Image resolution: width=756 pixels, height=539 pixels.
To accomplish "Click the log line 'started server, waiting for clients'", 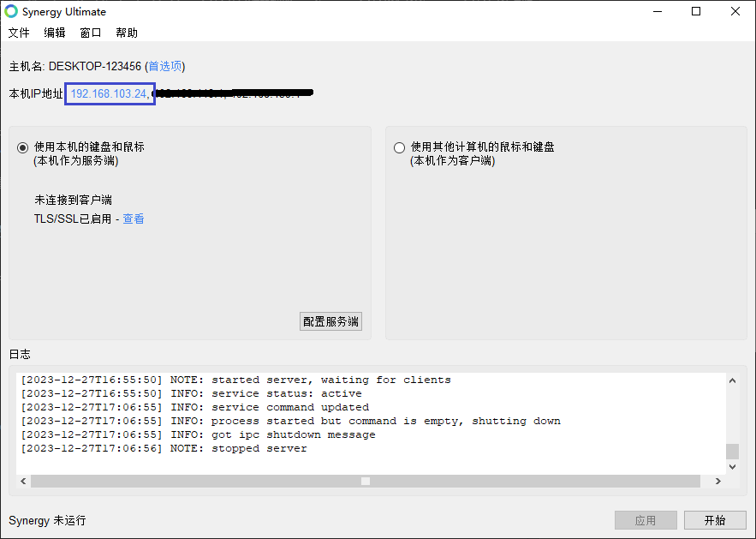I will 235,380.
